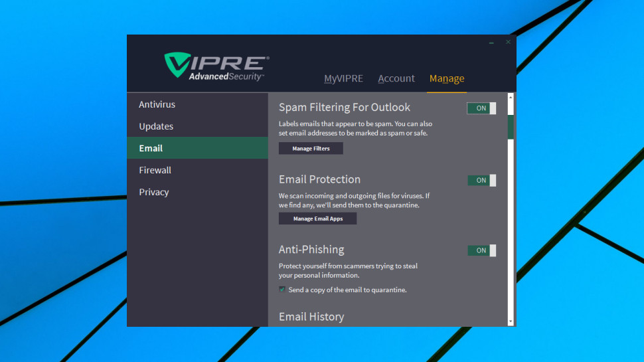Select the Manage tab
644x362 pixels.
447,78
